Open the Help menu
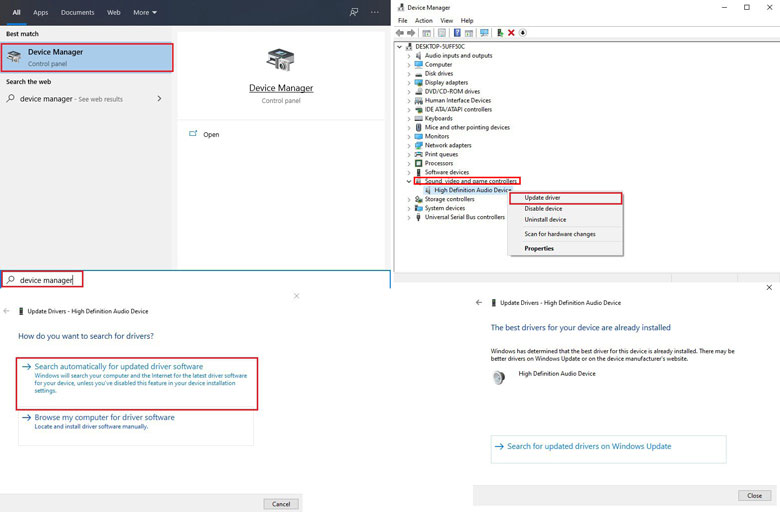 coord(467,20)
